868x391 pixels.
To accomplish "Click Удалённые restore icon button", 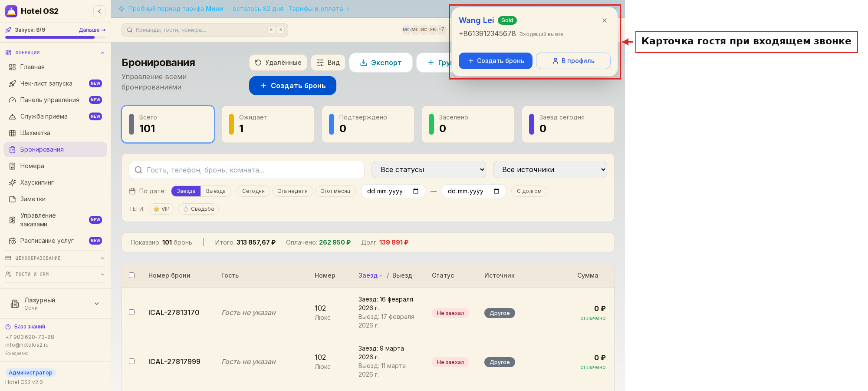I will tap(278, 63).
